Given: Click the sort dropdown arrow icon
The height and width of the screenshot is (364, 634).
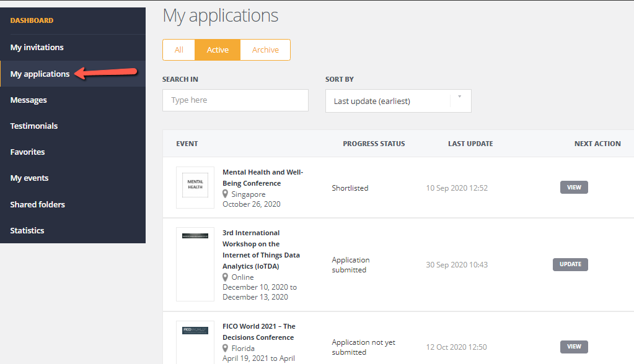Looking at the screenshot, I should coord(460,97).
